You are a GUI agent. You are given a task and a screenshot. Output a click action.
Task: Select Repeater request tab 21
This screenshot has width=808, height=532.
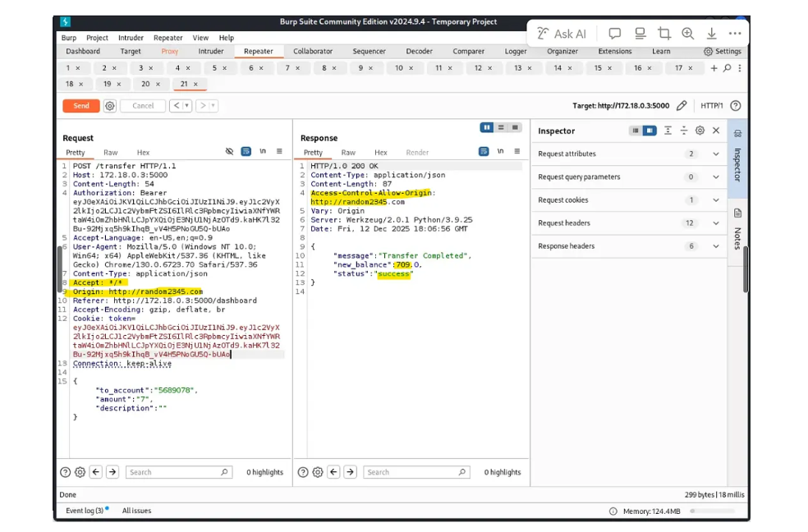(x=184, y=84)
